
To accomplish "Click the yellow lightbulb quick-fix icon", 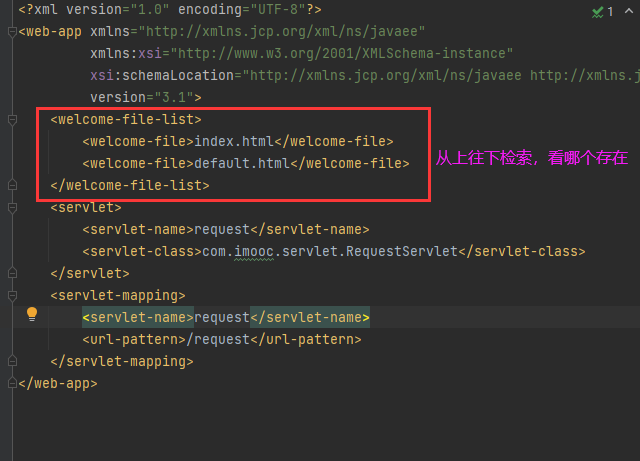I will (32, 314).
